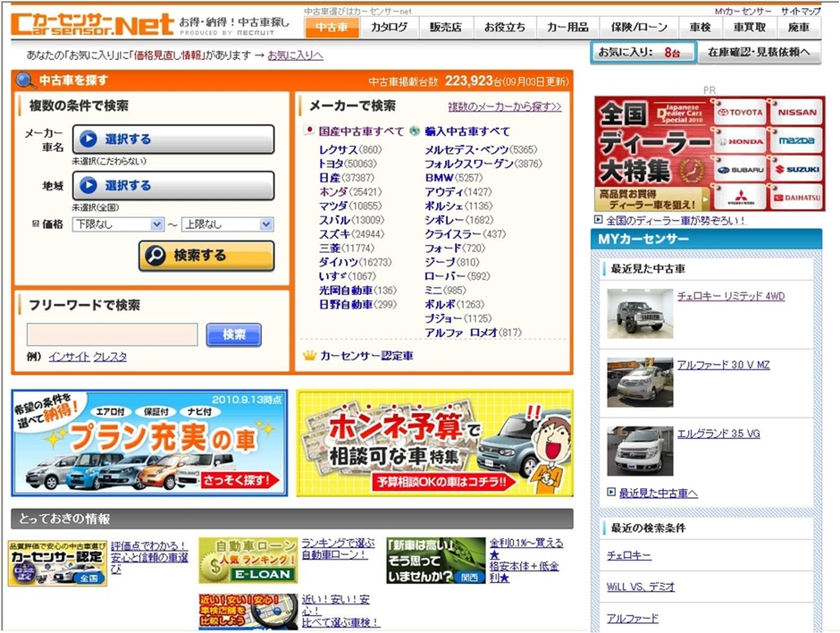Select the ホンダ maker link

tap(333, 192)
